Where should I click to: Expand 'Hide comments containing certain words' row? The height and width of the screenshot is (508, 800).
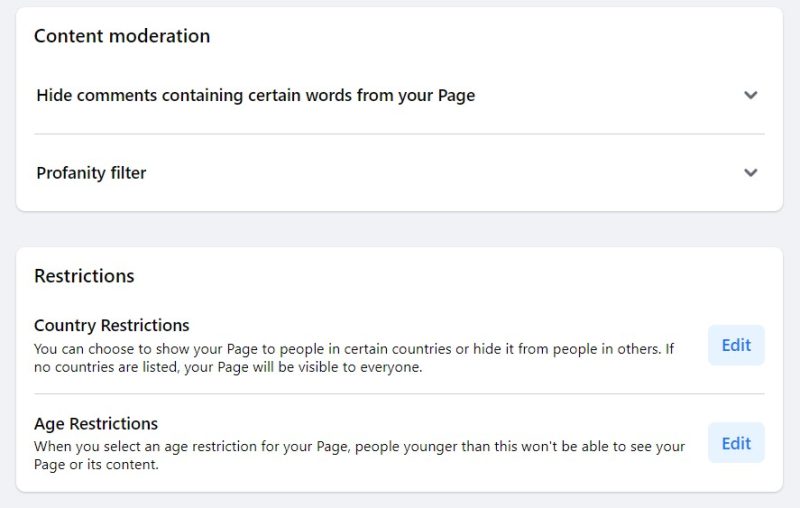click(x=399, y=95)
